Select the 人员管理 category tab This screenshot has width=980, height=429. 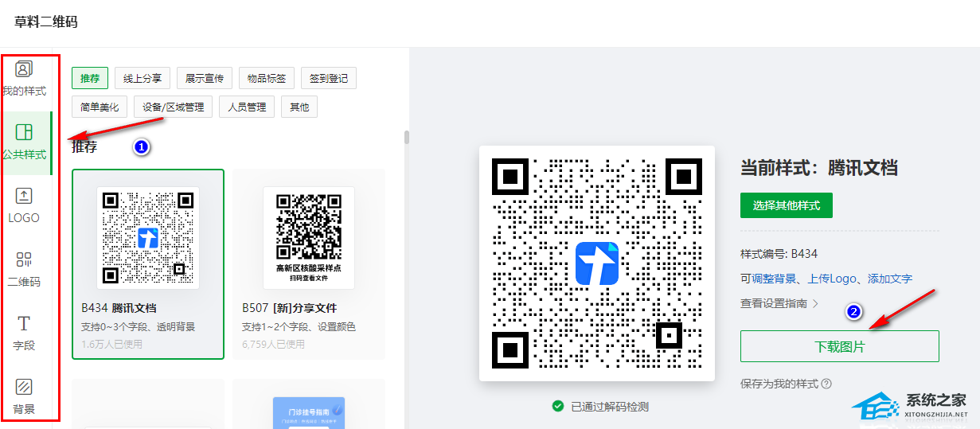pyautogui.click(x=247, y=107)
